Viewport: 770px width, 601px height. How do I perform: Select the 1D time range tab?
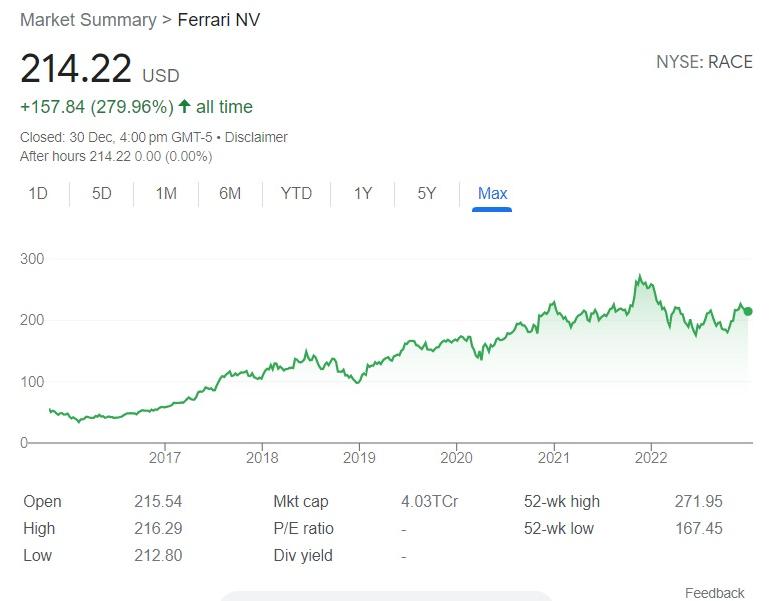click(x=38, y=193)
